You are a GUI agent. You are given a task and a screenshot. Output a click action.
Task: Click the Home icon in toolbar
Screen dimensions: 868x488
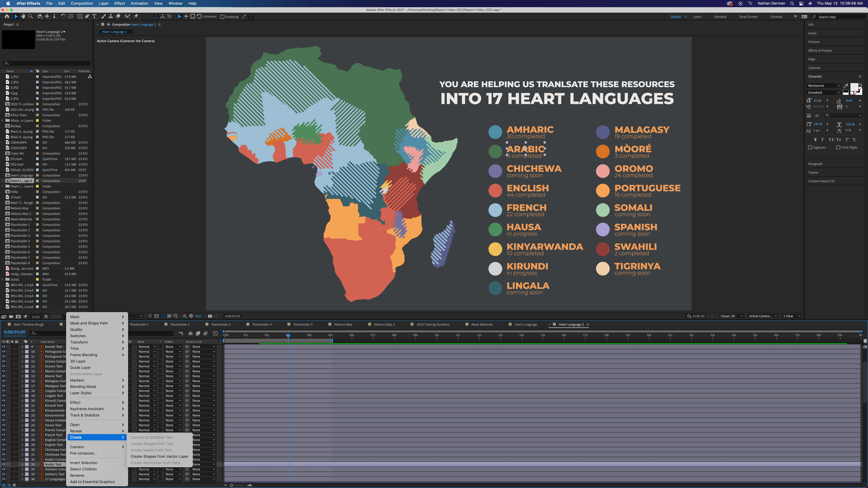pos(7,16)
